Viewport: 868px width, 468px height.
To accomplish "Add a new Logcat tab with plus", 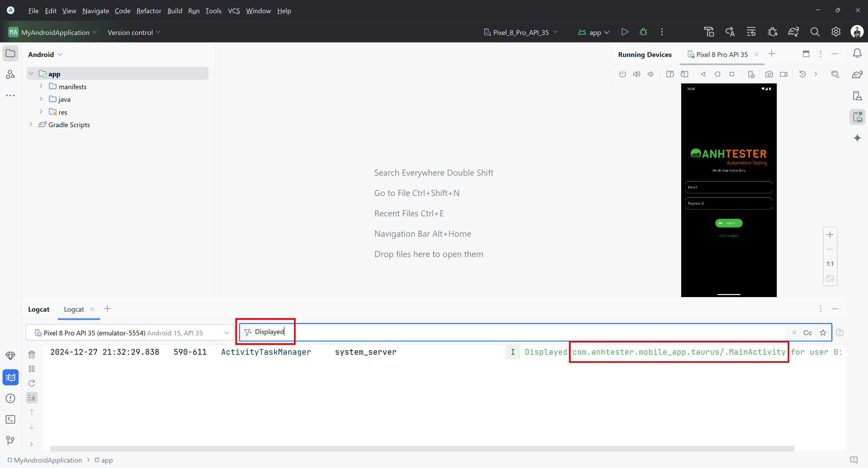I will click(x=107, y=309).
